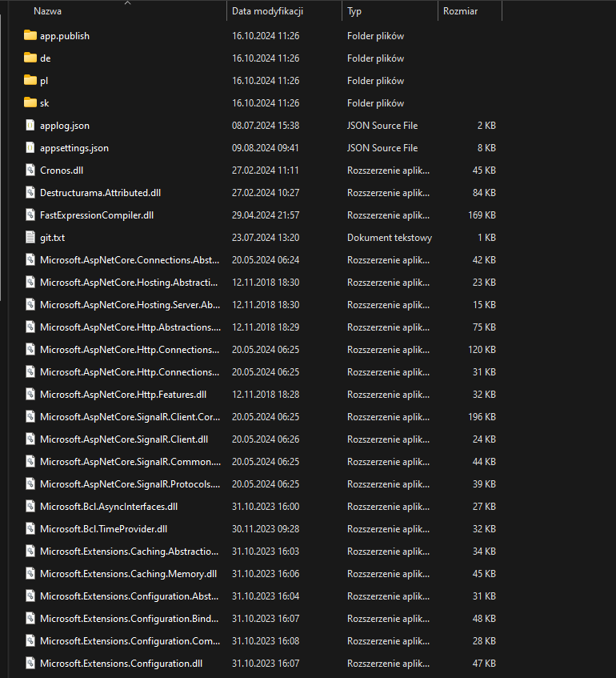Click the date 23.07.2024 13:20
The height and width of the screenshot is (678, 616).
(x=266, y=238)
